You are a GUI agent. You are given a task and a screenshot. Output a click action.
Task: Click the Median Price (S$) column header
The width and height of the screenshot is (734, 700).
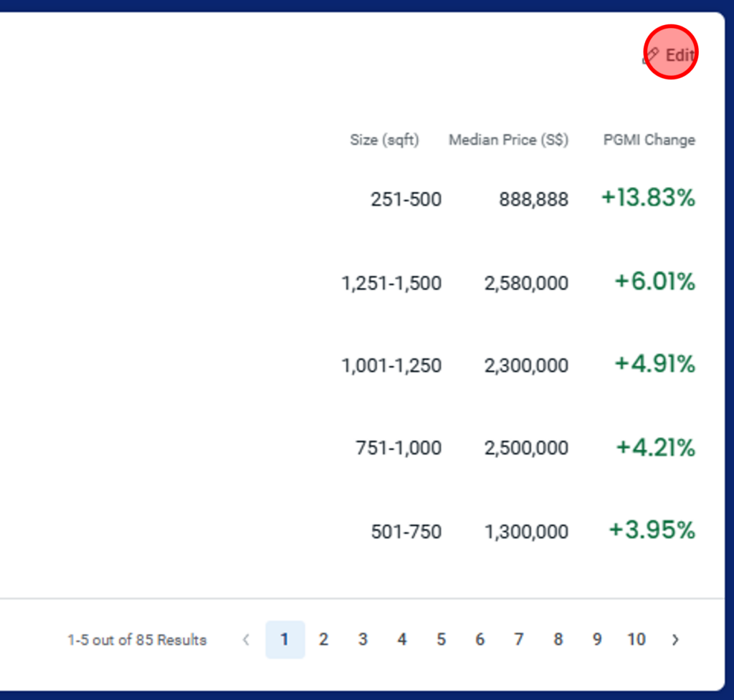[x=508, y=140]
